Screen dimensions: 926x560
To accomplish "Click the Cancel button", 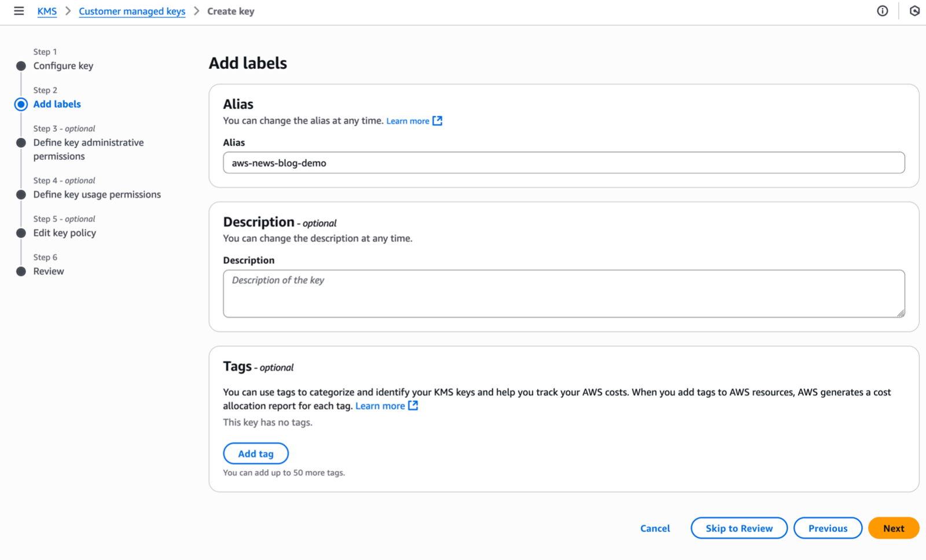I will [655, 528].
